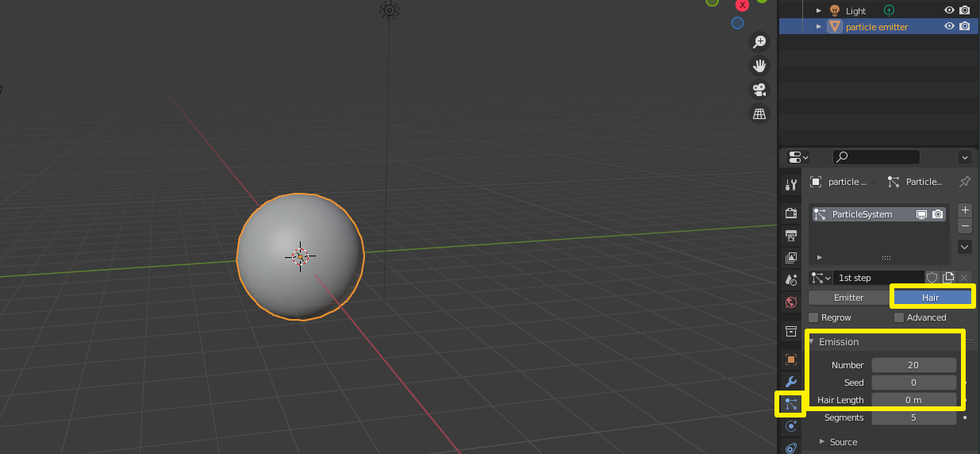Viewport: 980px width, 454px height.
Task: Open the properties options dropdown arrow
Action: (x=965, y=158)
